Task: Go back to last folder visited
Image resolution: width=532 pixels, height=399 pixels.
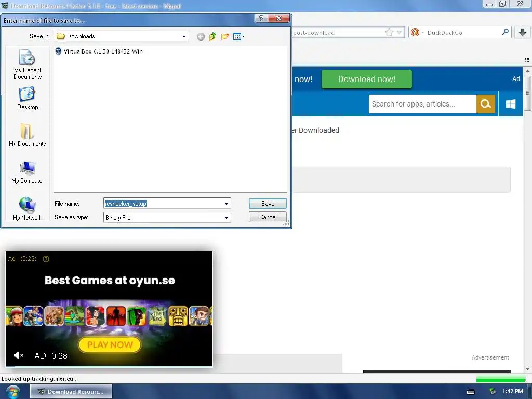Action: click(201, 37)
